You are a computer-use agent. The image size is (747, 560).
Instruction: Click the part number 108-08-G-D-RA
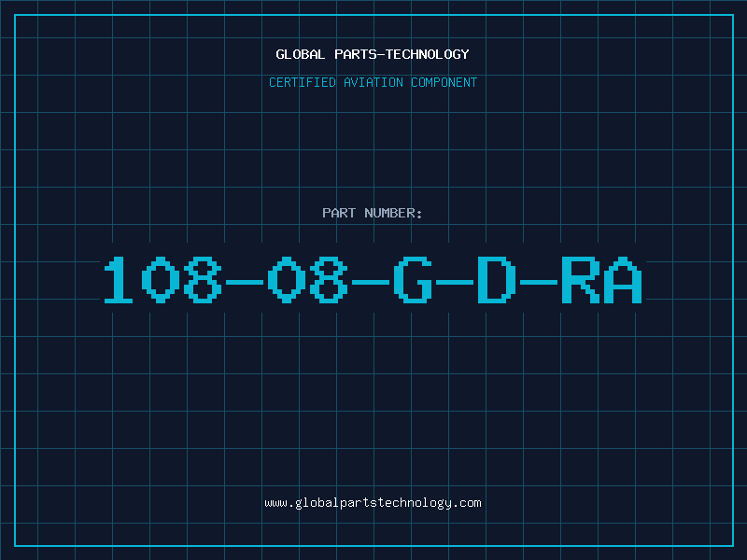[x=373, y=279]
